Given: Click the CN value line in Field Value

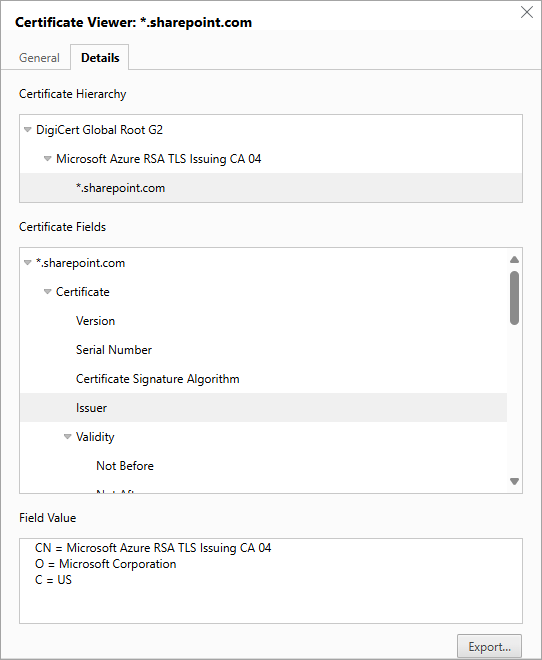Looking at the screenshot, I should pos(153,548).
